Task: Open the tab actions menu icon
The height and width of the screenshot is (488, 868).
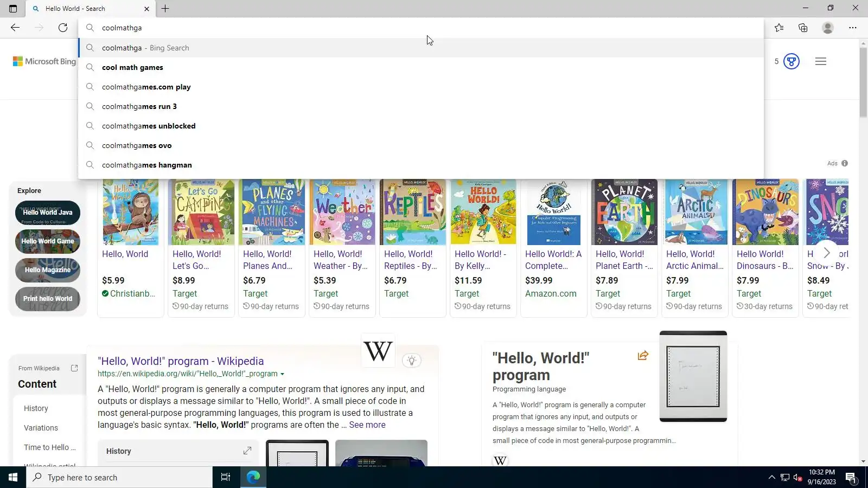Action: pyautogui.click(x=13, y=9)
